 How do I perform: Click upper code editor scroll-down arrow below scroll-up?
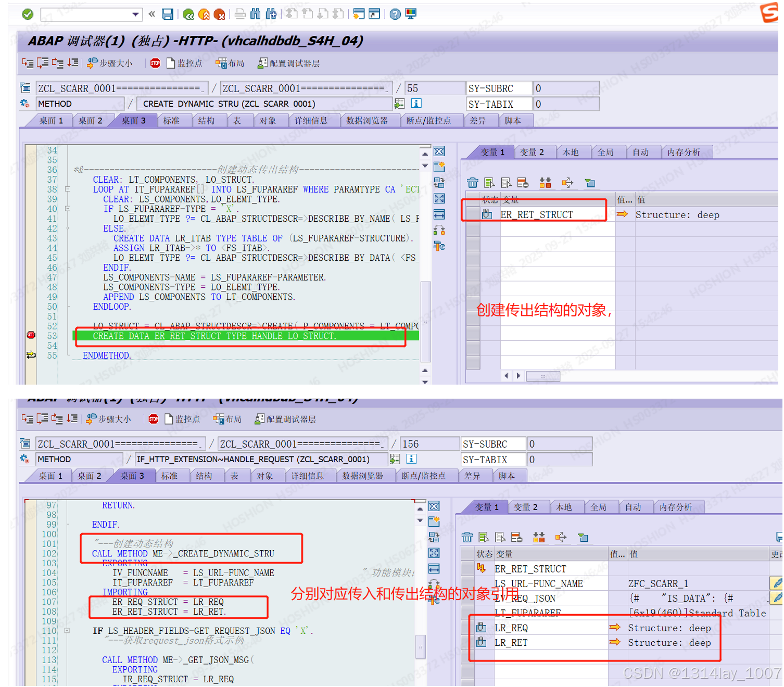point(425,166)
